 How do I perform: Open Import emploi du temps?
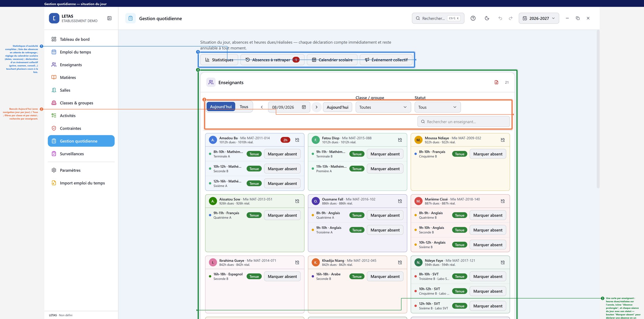[81, 183]
